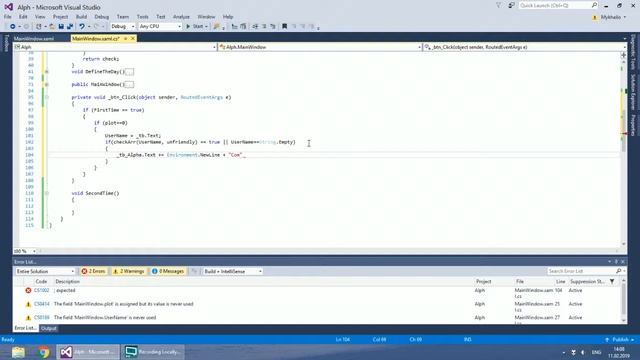This screenshot has width=640, height=360.
Task: Click the Save All toolbar icon
Action: [70, 27]
